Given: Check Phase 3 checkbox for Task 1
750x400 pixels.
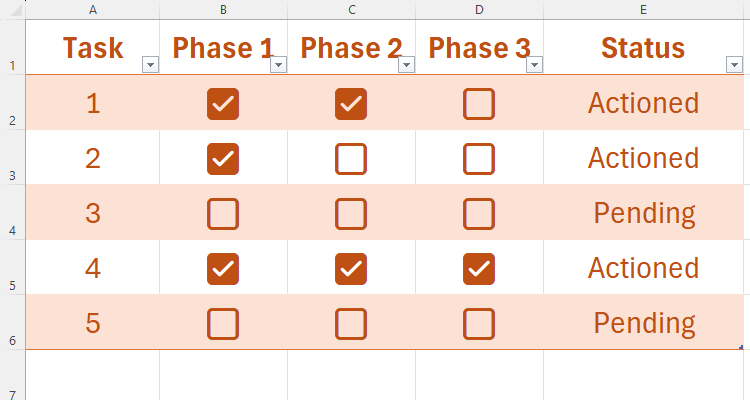Looking at the screenshot, I should point(479,103).
